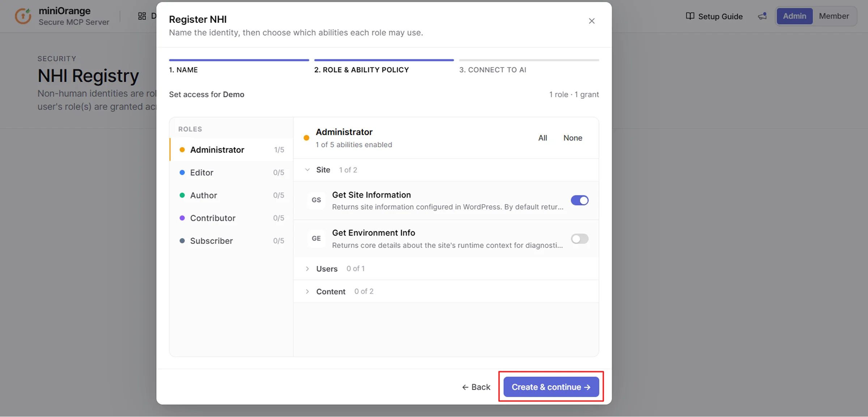868x417 pixels.
Task: Click Create & continue
Action: pyautogui.click(x=551, y=387)
